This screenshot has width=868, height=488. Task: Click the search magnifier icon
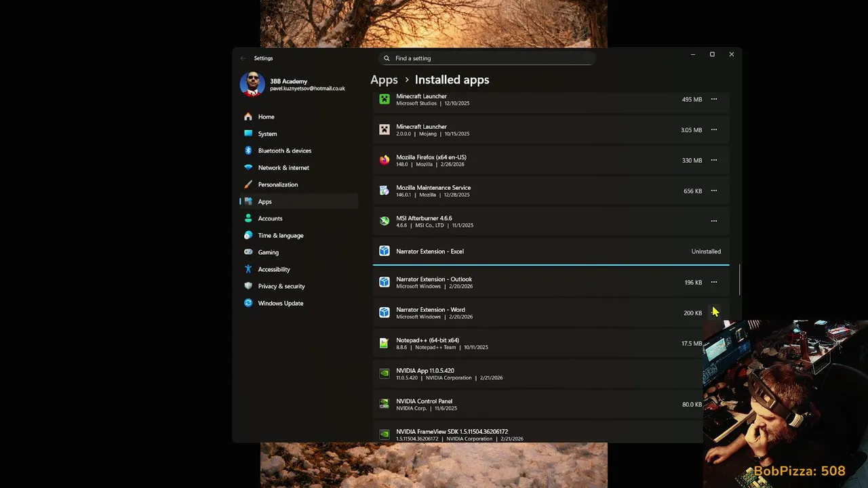[x=387, y=58]
